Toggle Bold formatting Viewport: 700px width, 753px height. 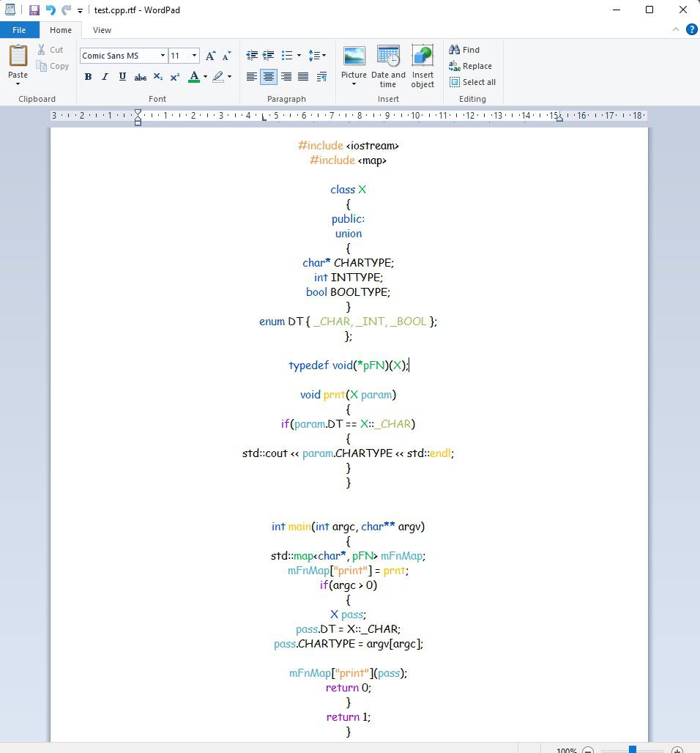coord(88,77)
